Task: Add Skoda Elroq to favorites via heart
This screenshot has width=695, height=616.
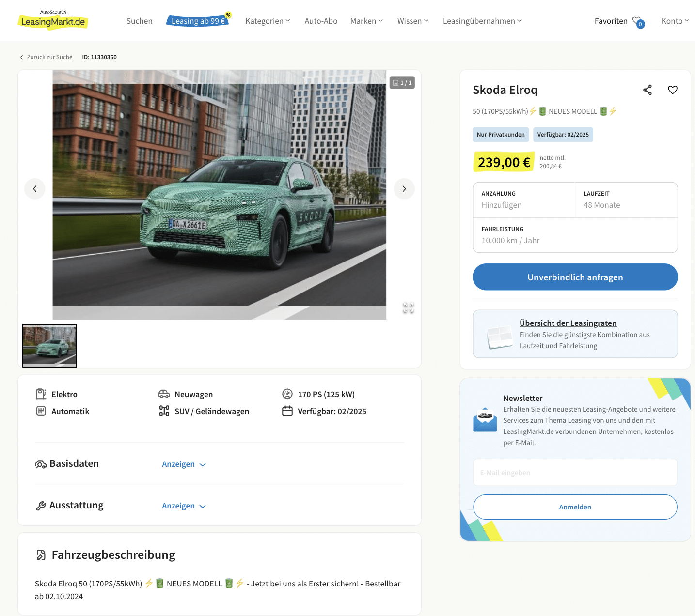Action: coord(673,90)
